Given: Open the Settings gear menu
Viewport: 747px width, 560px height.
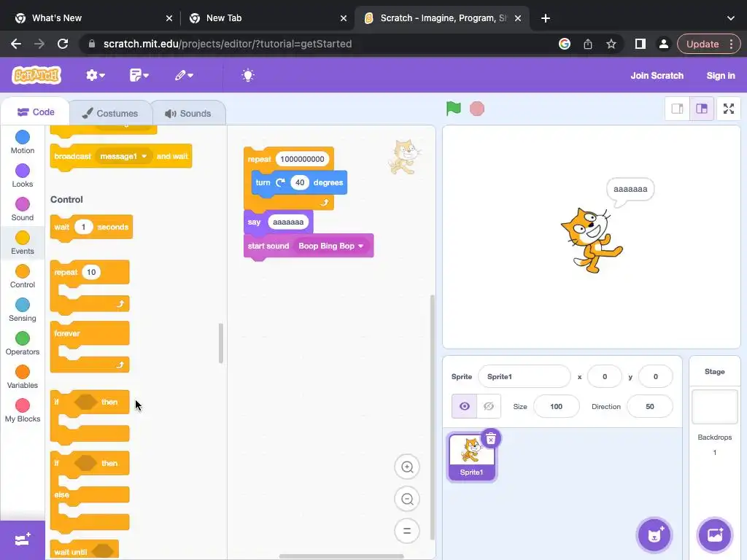Looking at the screenshot, I should point(96,75).
